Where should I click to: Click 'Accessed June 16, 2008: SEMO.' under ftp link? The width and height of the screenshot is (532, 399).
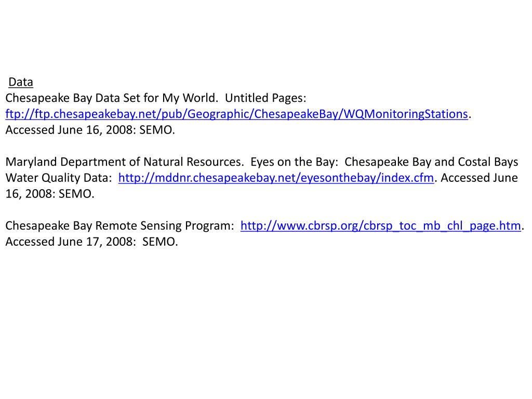[x=90, y=130]
